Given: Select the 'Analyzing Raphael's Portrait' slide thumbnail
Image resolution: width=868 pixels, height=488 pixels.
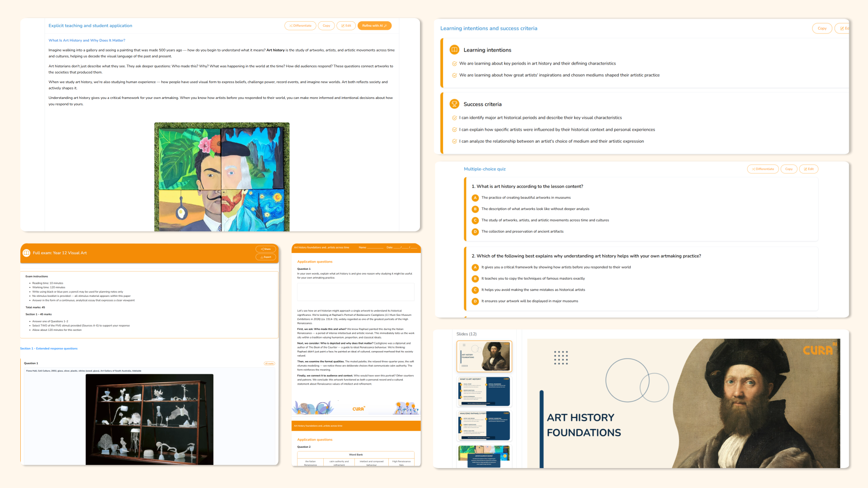Looking at the screenshot, I should pyautogui.click(x=484, y=426).
